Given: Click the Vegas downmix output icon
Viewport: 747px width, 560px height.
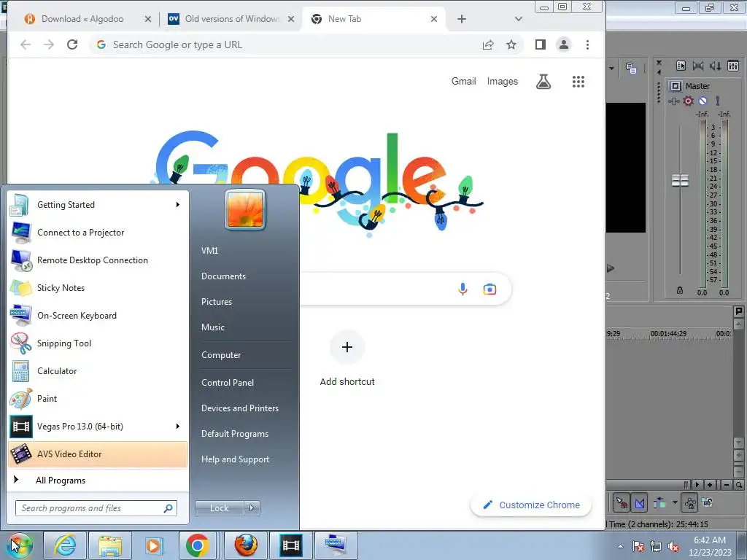Looking at the screenshot, I should pos(698,66).
